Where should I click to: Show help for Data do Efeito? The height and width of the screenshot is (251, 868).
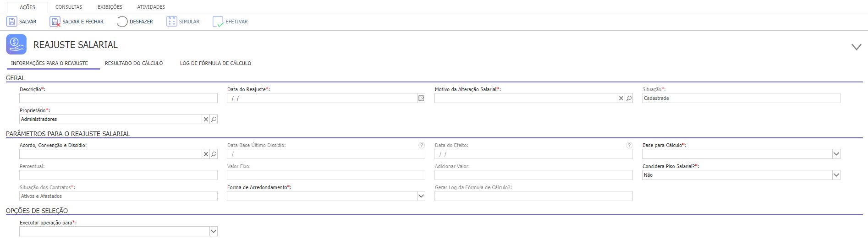coord(629,145)
